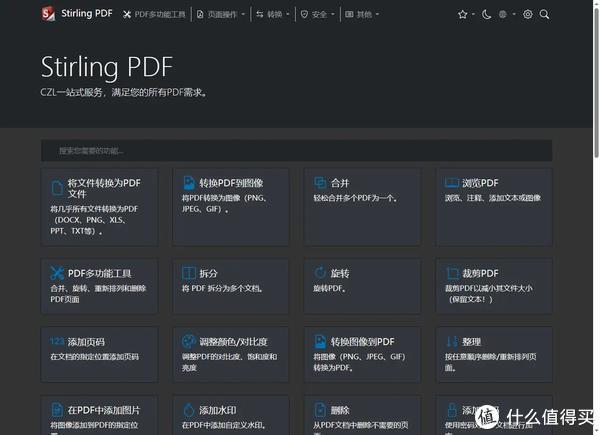Open 添加页码 tool title
This screenshot has width=600, height=435.
click(x=86, y=342)
